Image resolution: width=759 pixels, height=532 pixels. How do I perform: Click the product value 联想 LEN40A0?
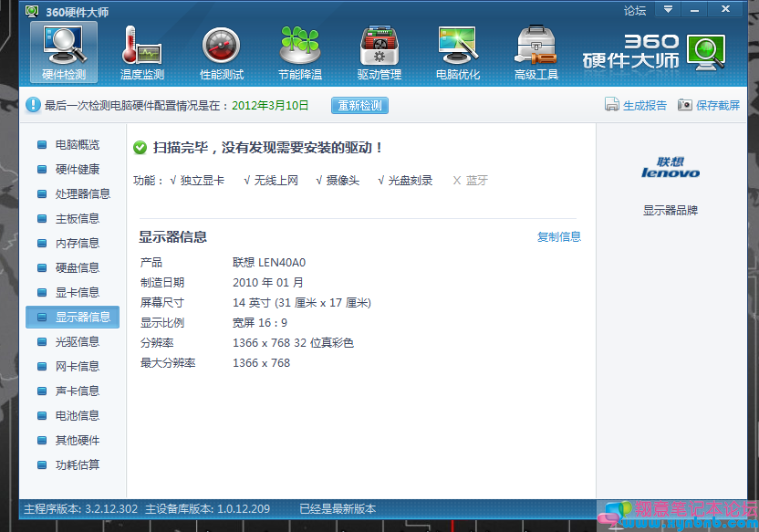point(269,263)
